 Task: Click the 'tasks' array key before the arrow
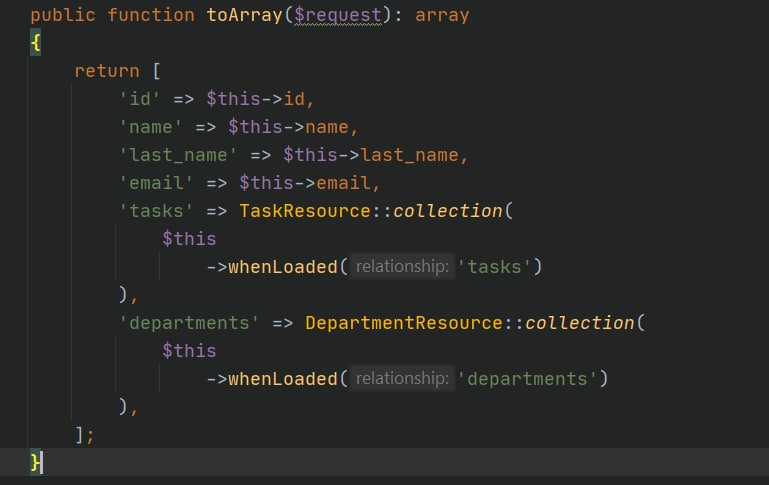156,211
